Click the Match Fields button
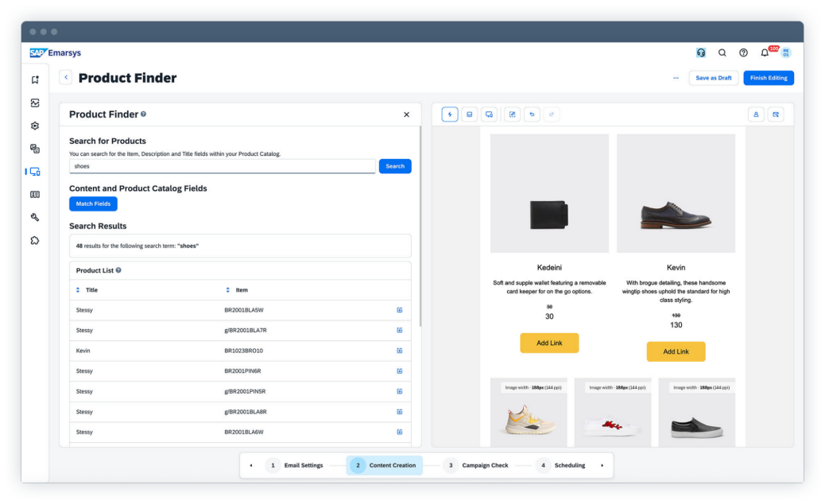The width and height of the screenshot is (825, 504). click(x=93, y=204)
